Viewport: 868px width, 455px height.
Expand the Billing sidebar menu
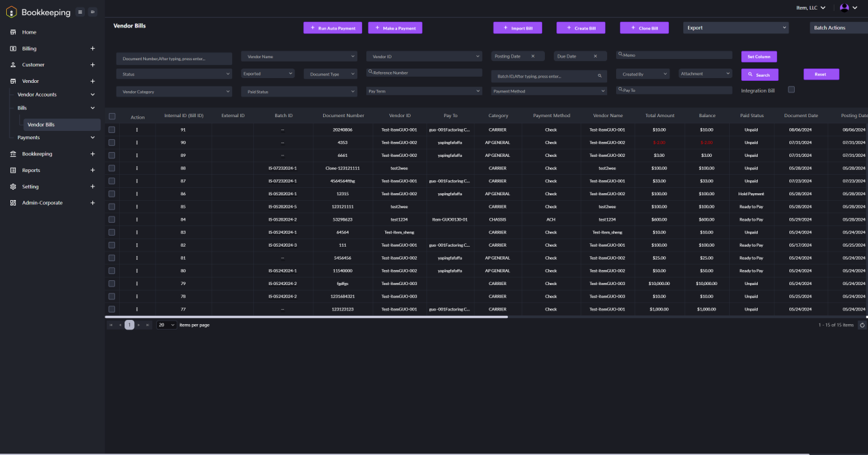tap(92, 49)
